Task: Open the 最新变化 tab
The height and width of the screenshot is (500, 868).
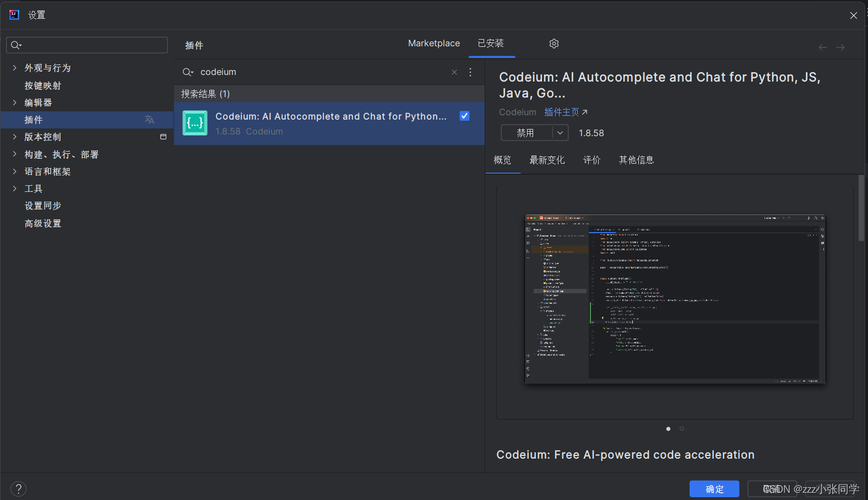Action: point(547,160)
